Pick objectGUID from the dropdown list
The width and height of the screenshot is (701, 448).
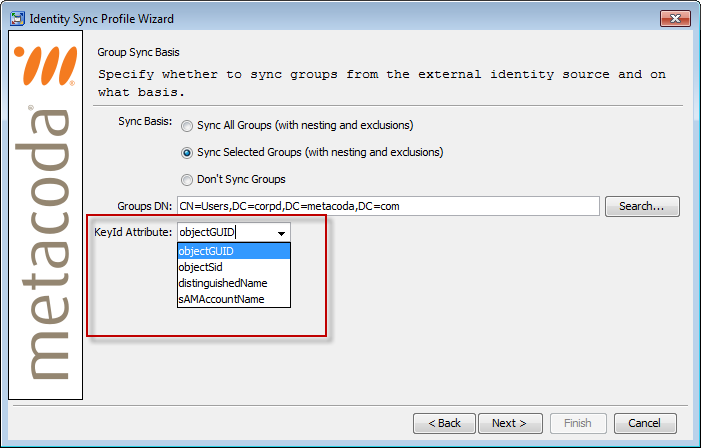coord(234,251)
